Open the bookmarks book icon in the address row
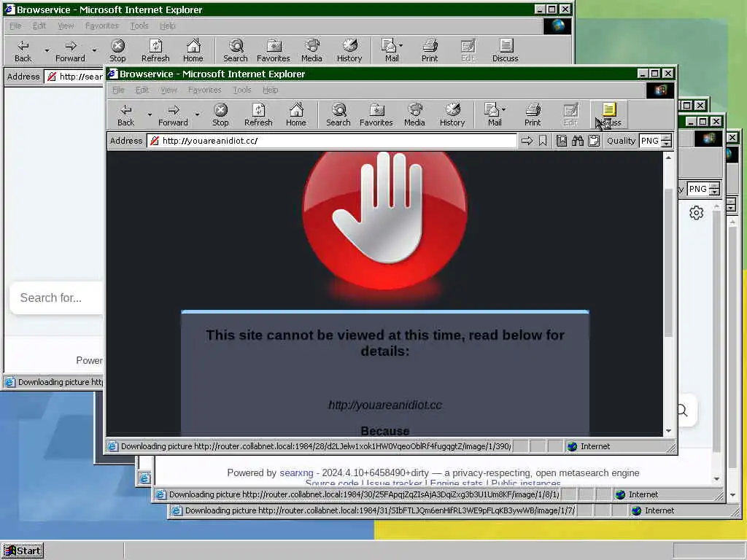 point(562,141)
